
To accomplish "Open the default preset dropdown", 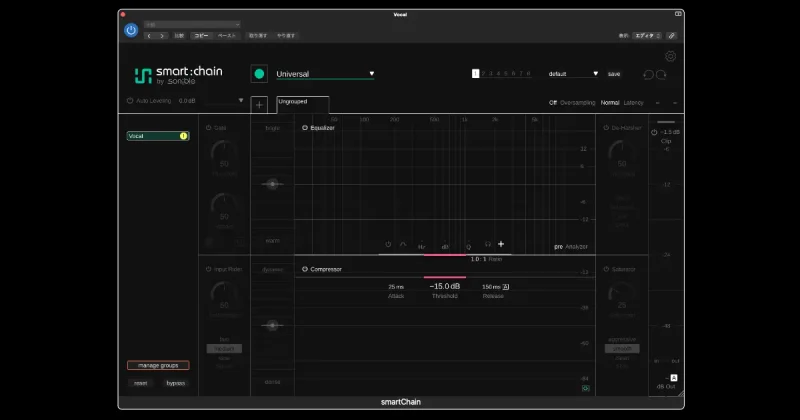I will click(573, 74).
